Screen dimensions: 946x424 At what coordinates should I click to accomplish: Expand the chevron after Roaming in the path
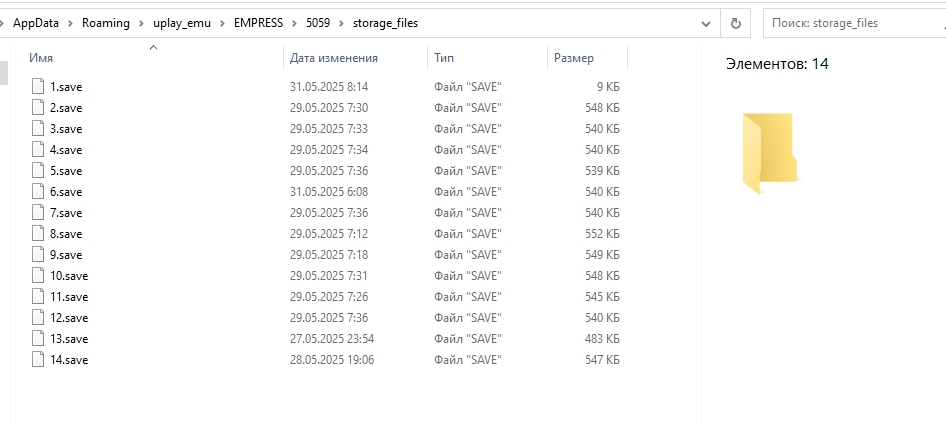coord(141,23)
